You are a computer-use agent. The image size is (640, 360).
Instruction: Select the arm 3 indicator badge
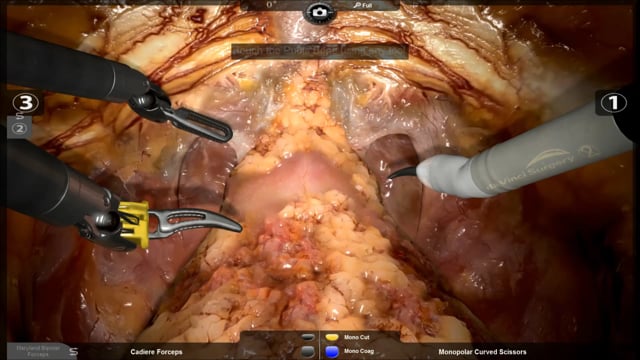(26, 103)
